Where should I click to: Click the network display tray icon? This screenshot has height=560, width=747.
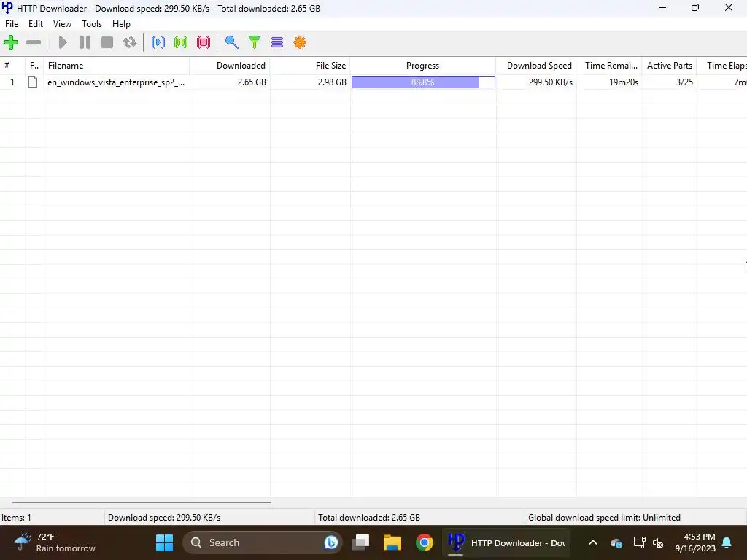639,542
